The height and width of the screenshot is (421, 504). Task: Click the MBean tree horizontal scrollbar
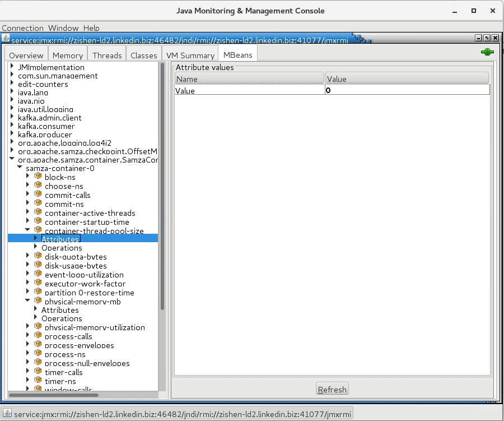point(53,395)
